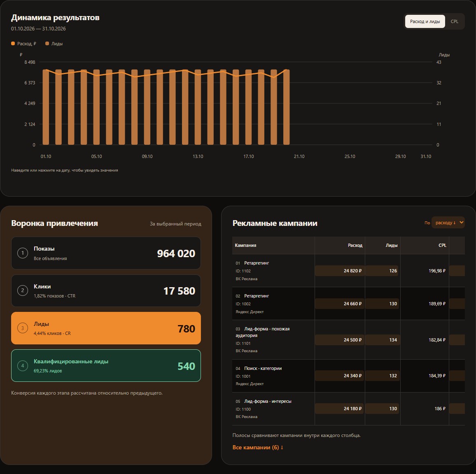Screen dimensions: 476x474
Task: Click spend cell "24 820 ₽"
Action: 339,271
